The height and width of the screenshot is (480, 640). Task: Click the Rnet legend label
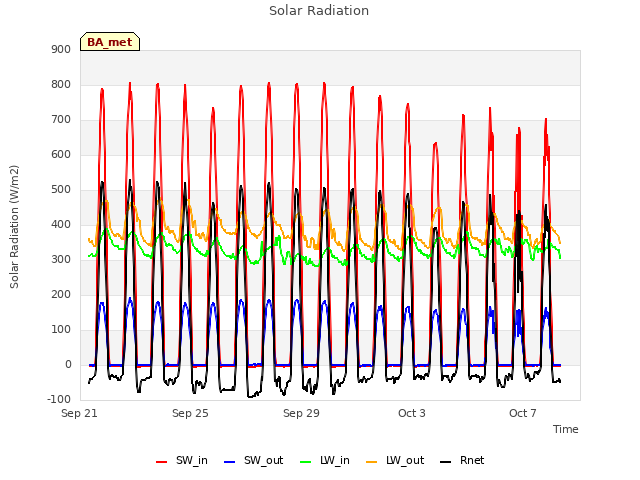pyautogui.click(x=472, y=461)
